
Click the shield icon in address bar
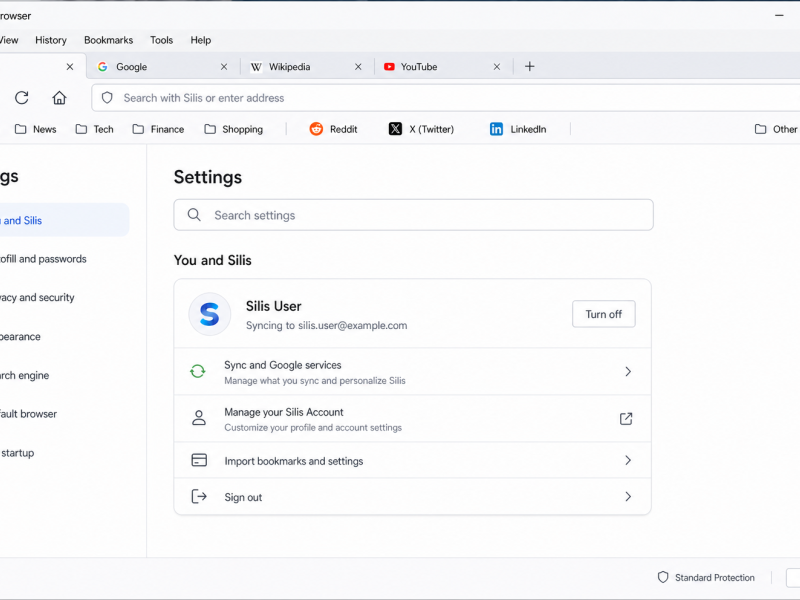pos(107,97)
